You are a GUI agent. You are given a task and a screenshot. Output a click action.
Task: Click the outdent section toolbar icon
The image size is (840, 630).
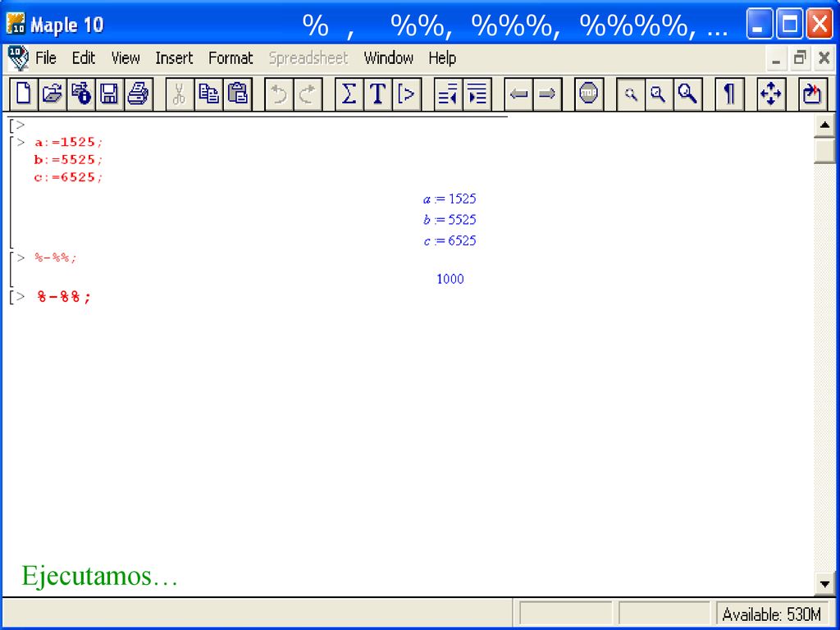[x=447, y=94]
